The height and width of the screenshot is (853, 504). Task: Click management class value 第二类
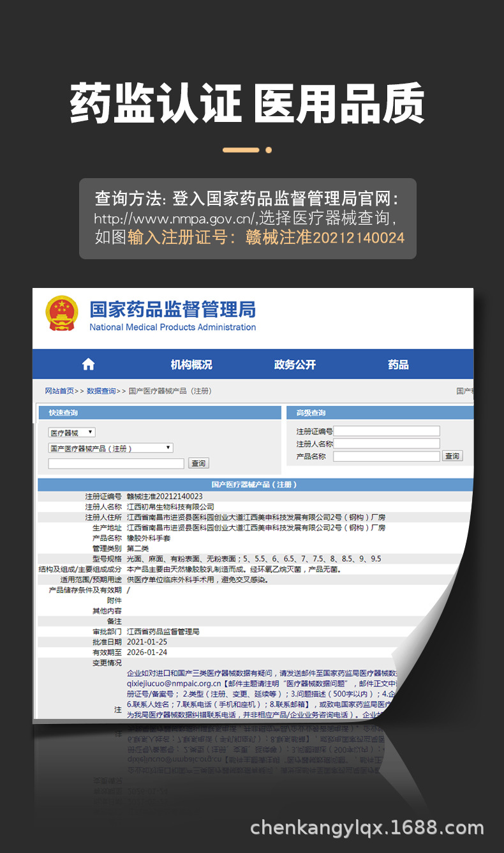pyautogui.click(x=138, y=548)
